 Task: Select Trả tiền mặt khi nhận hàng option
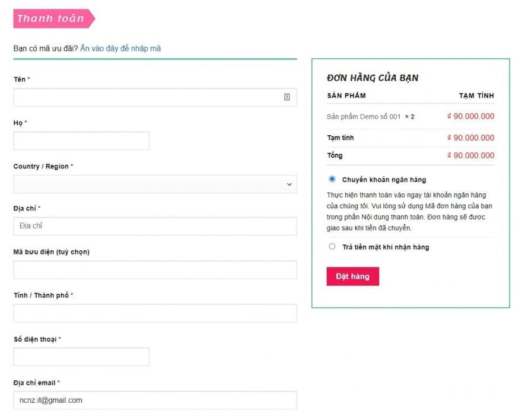332,247
